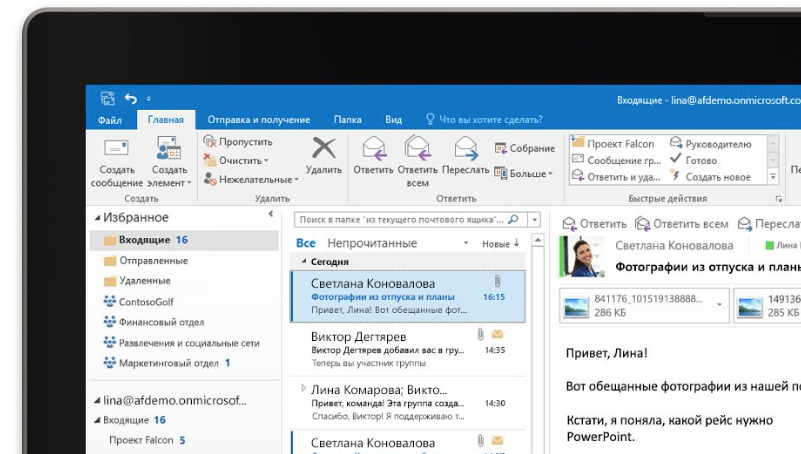The image size is (801, 454).
Task: Click the Переслать (forward) ribbon icon
Action: click(x=465, y=149)
